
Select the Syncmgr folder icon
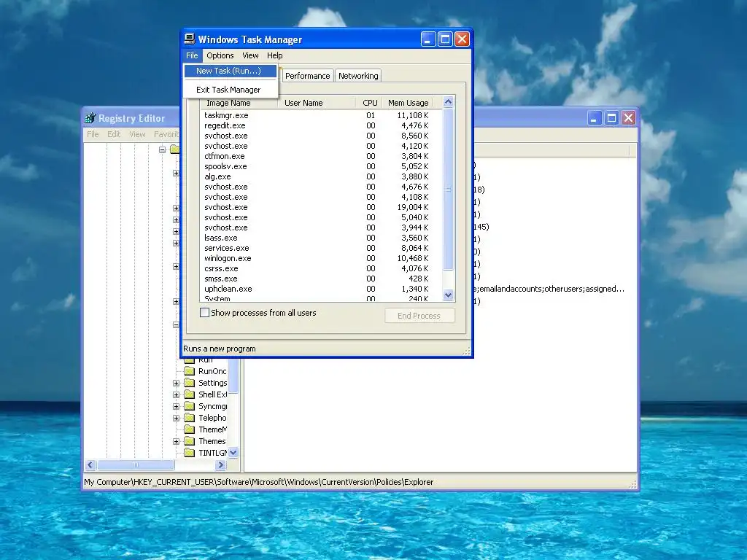[190, 406]
